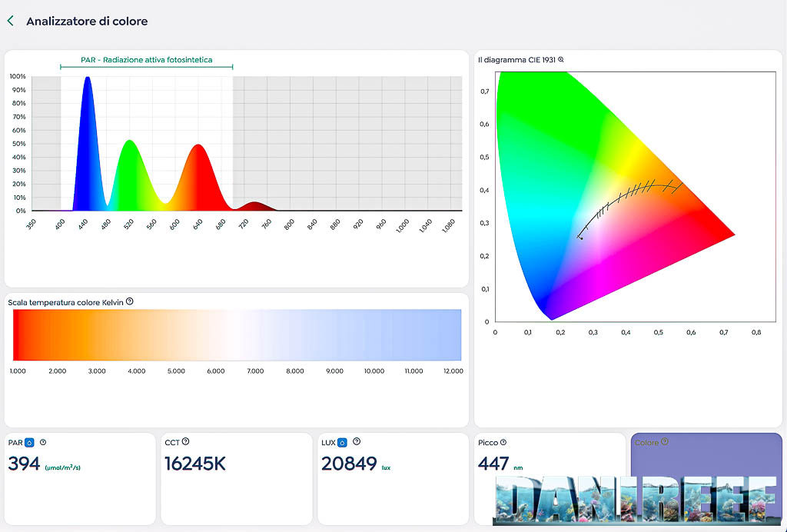Open the help icon next to LUX
Image resolution: width=787 pixels, height=532 pixels.
(357, 442)
